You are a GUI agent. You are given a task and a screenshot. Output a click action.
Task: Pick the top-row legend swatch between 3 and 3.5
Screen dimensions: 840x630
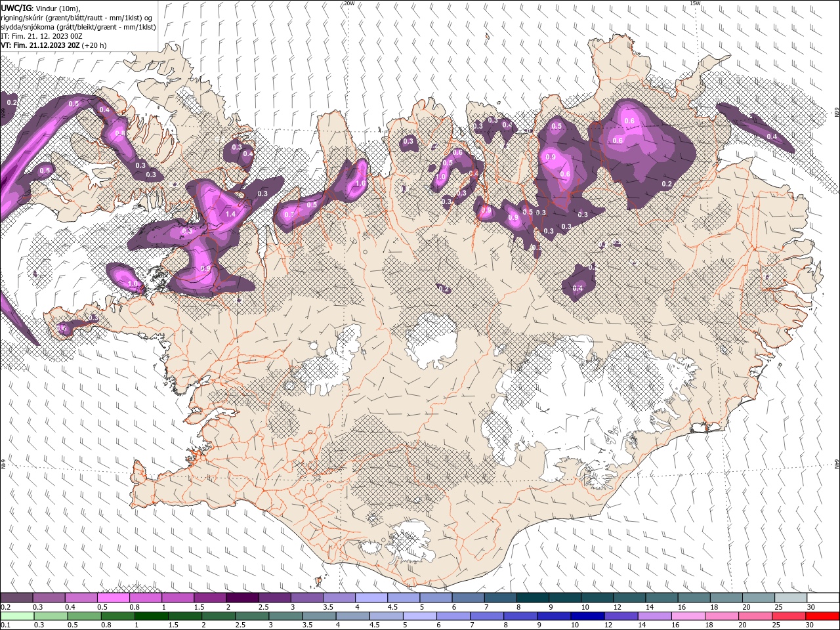click(307, 598)
